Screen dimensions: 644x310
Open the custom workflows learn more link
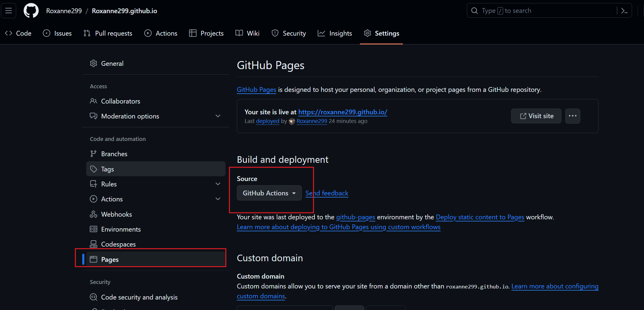pyautogui.click(x=339, y=227)
